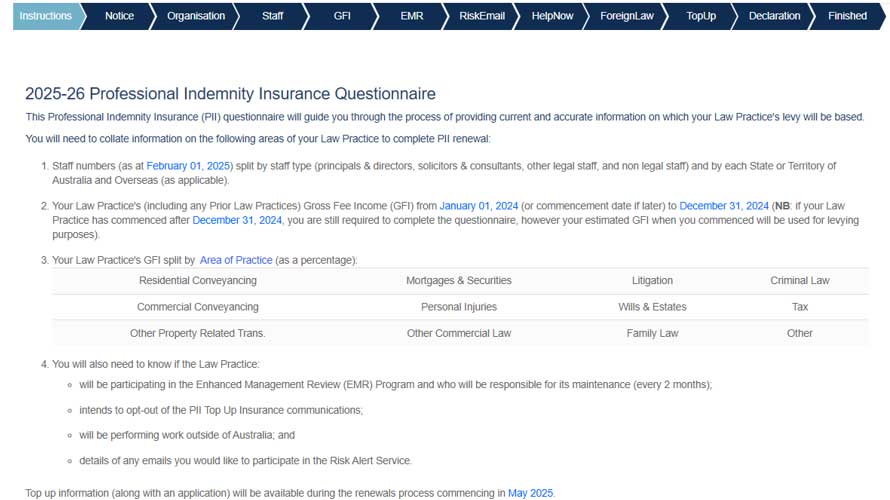Select the HelpNow step tab

tap(552, 16)
